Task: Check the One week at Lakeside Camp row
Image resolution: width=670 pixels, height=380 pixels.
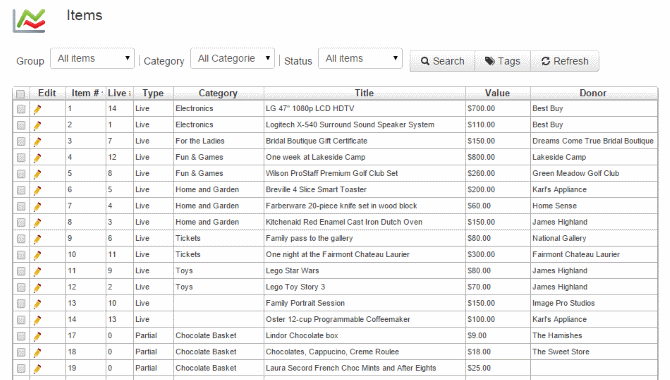Action: (x=21, y=158)
